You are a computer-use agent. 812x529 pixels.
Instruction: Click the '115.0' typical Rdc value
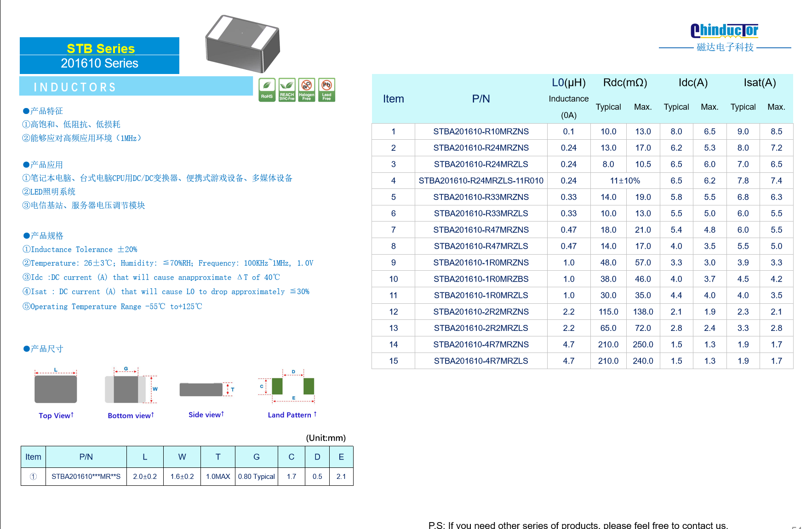coord(608,312)
